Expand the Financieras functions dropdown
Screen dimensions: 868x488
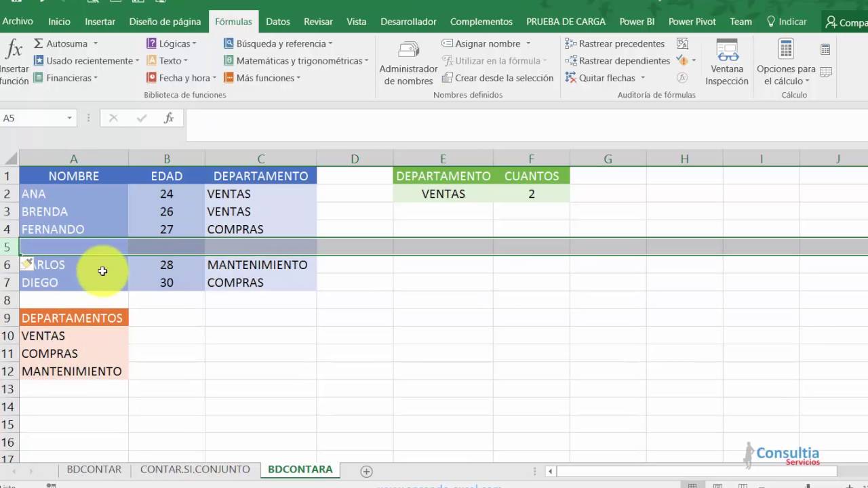tap(66, 78)
